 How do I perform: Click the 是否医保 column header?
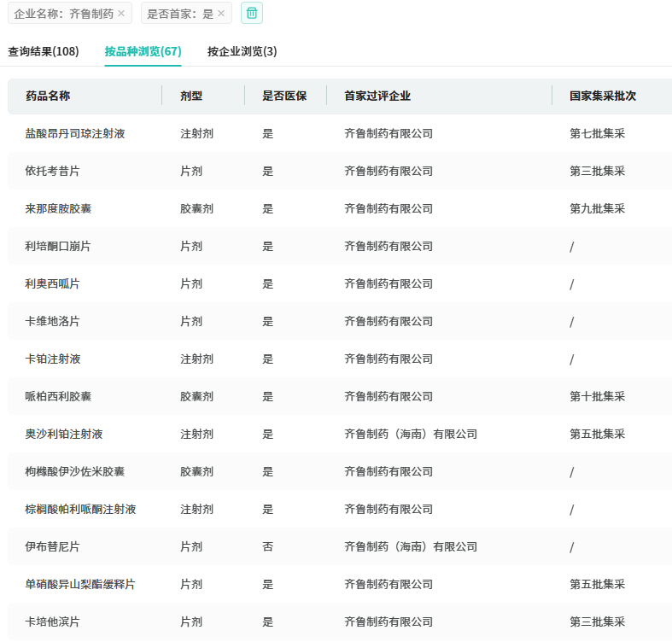284,96
